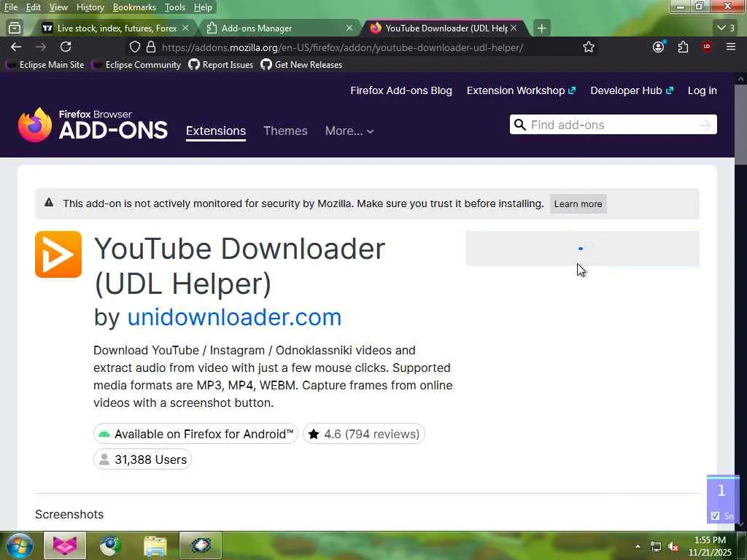Open the Eclipse Community bookmark

click(136, 65)
